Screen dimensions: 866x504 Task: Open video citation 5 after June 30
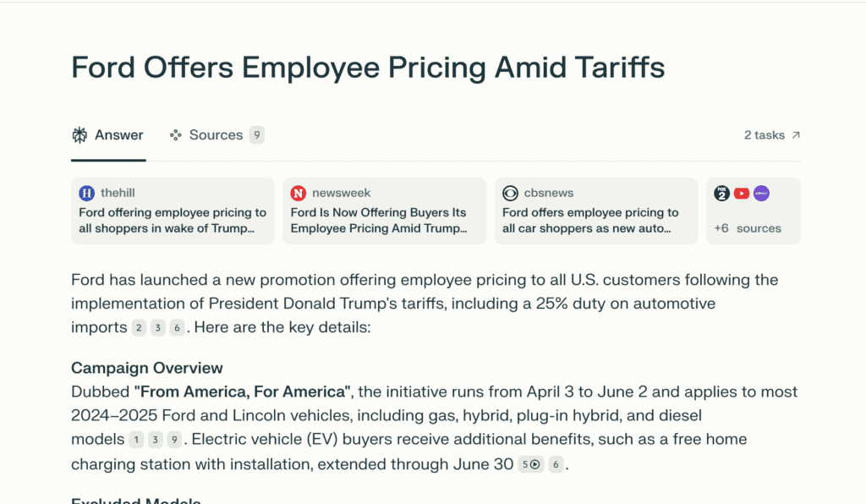point(530,464)
